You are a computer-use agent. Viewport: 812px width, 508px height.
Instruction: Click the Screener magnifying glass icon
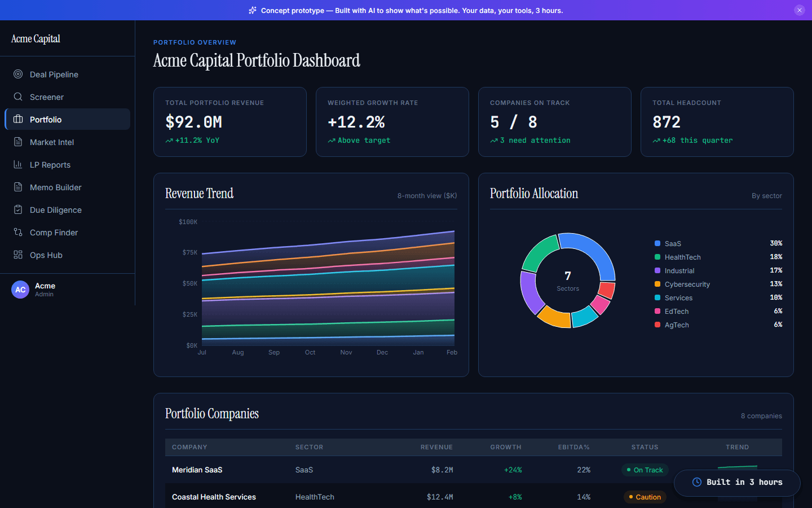(x=17, y=97)
